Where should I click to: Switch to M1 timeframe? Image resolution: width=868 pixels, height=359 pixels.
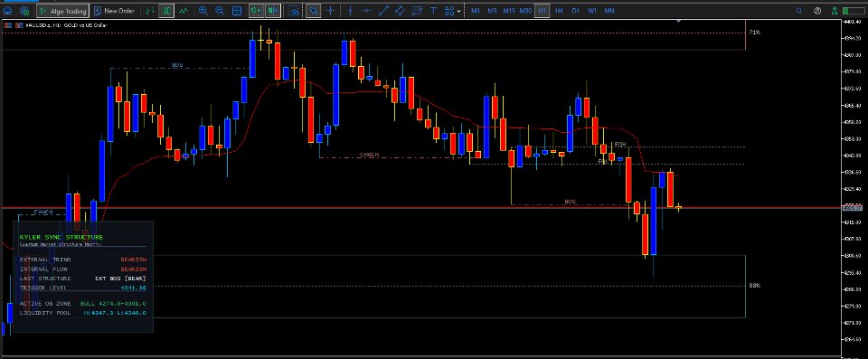click(x=476, y=11)
